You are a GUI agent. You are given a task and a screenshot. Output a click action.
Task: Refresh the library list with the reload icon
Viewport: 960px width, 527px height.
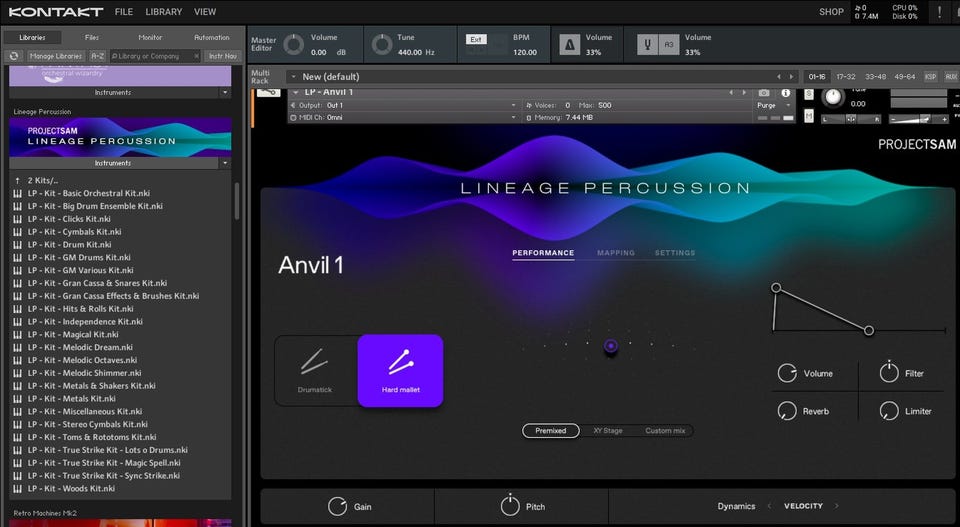click(x=14, y=56)
